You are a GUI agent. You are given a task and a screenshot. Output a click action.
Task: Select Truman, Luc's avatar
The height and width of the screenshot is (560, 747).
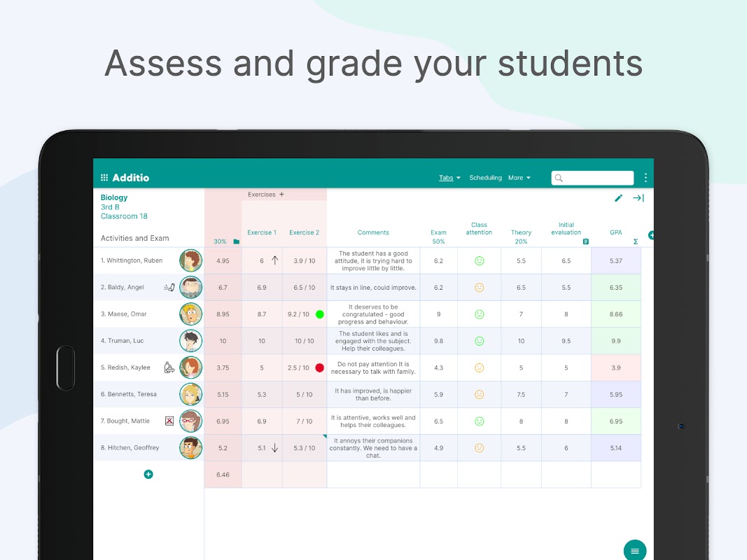point(190,340)
